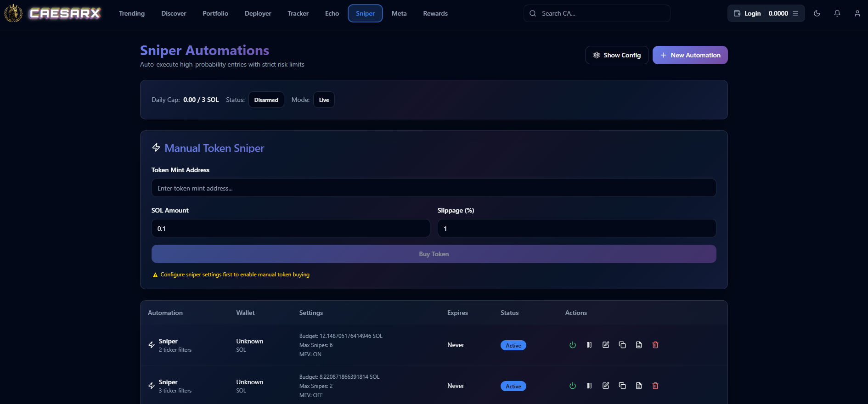The height and width of the screenshot is (404, 868).
Task: View logs of 3 ticker filters sniper
Action: (x=639, y=386)
